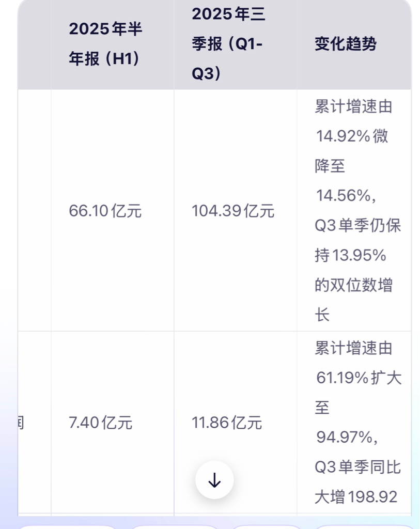Click the second suggestion chip at screen bottom
Viewport: 420px width, 529px height.
point(175,526)
